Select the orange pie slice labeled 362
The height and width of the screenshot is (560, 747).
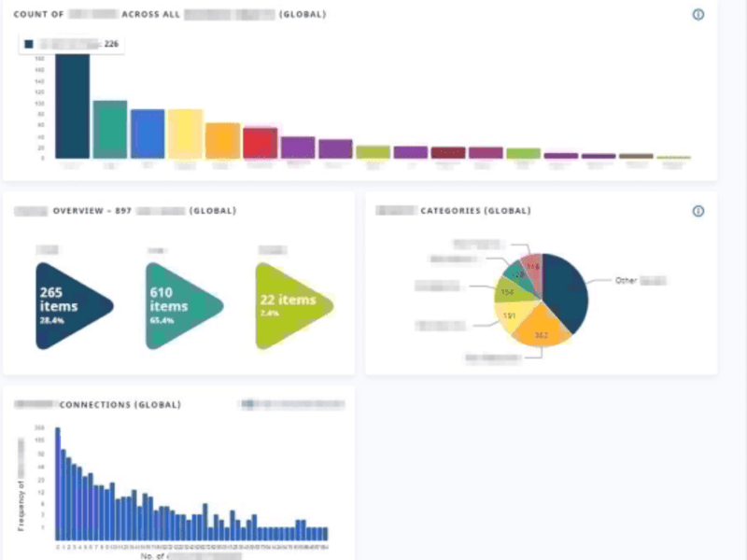tap(542, 329)
